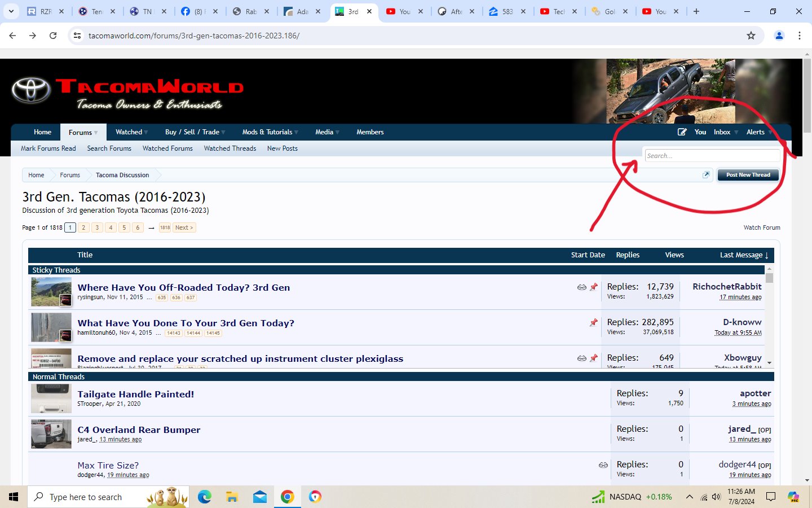Open a new browser tab
Viewport: 812px width, 508px height.
(696, 11)
